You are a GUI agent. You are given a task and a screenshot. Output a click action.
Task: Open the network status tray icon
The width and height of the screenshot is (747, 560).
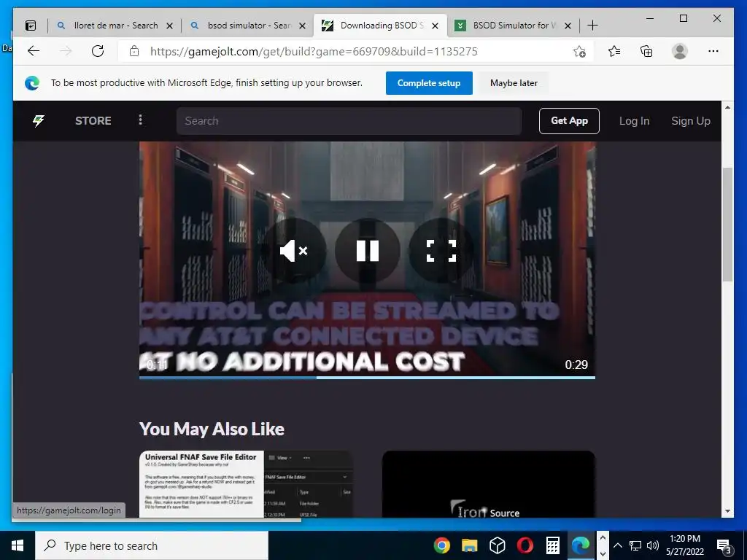pyautogui.click(x=635, y=545)
